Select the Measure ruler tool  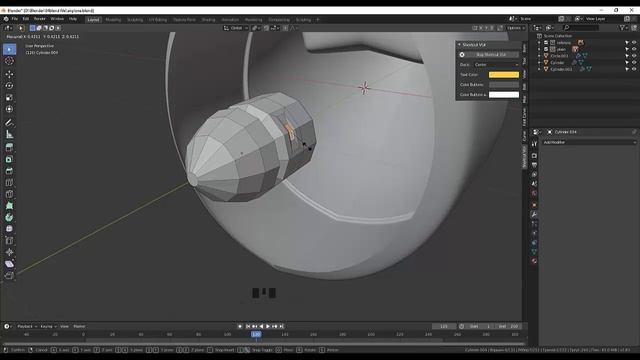coord(9,134)
